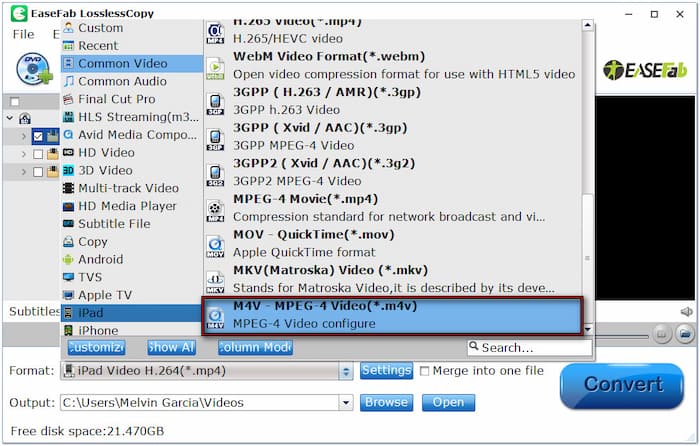This screenshot has height=446, width=700.
Task: Click 'H.265/HEVC video' description text
Action: tap(288, 38)
